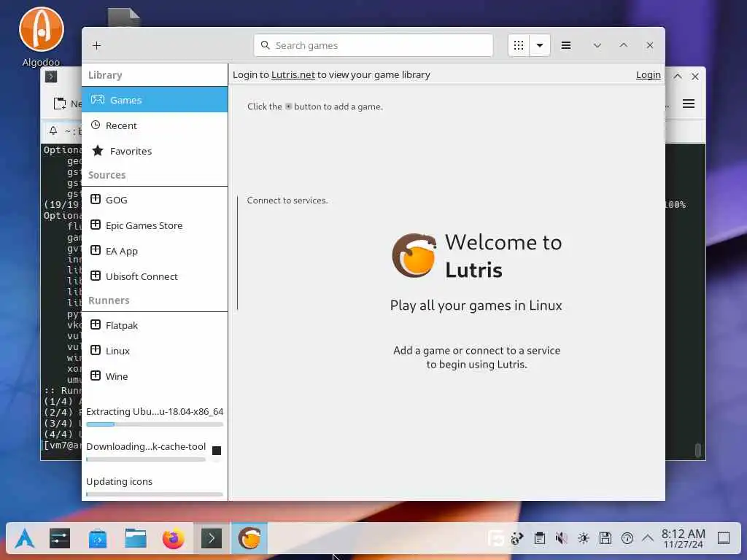Focus the Search games field
Image resolution: width=747 pixels, height=560 pixels.
pyautogui.click(x=373, y=45)
